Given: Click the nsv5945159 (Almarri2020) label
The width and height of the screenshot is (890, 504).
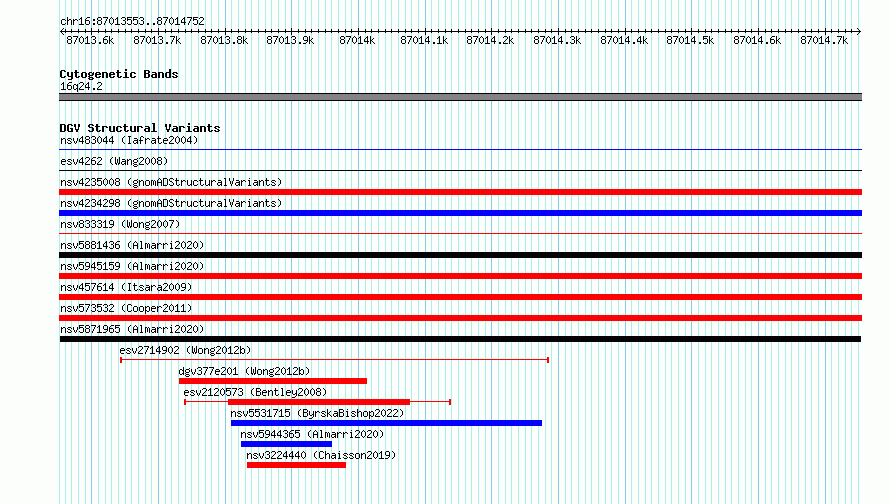Looking at the screenshot, I should tap(132, 266).
